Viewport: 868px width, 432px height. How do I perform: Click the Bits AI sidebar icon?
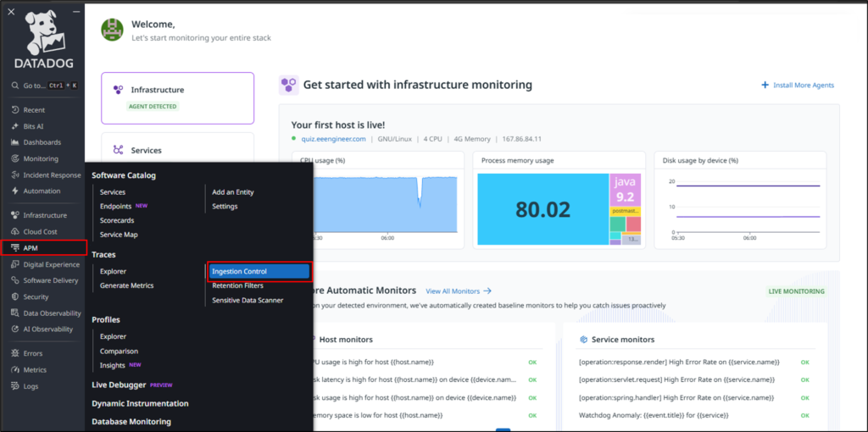point(15,126)
